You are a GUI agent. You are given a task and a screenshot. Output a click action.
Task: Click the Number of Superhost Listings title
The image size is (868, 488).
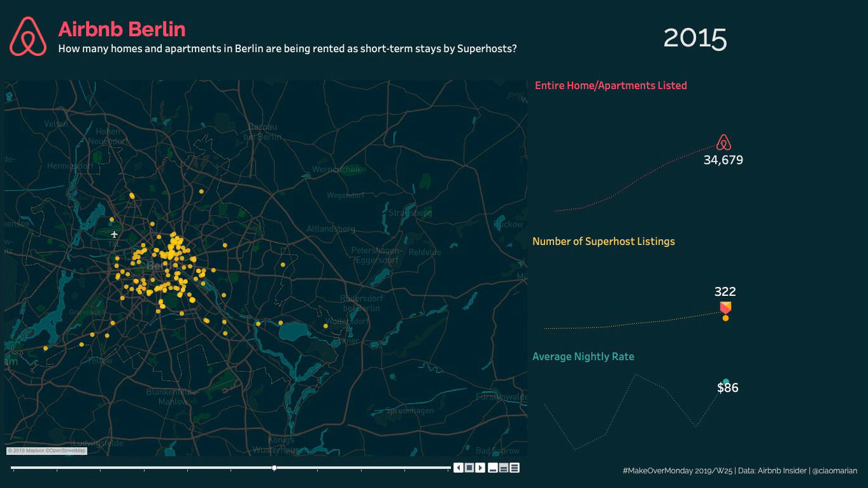(x=604, y=241)
